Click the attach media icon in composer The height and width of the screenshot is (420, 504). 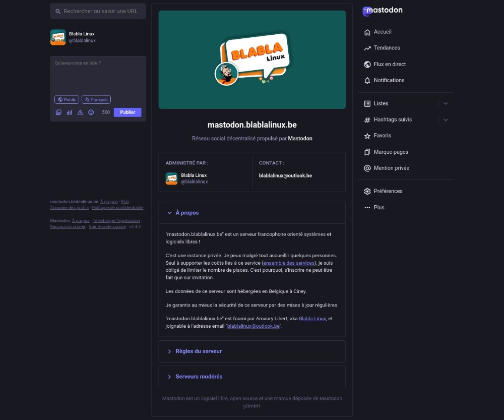click(58, 112)
